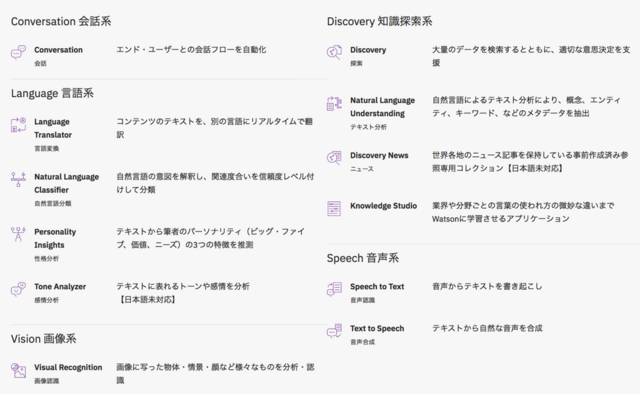The image size is (640, 394).
Task: Click the 'Discovery 知識探索系' heading
Action: pos(380,21)
